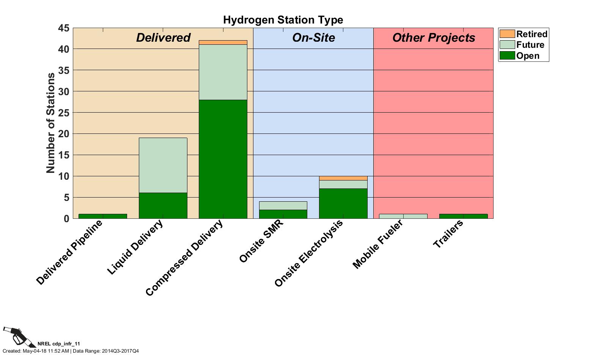Select the Retired legend label
Image resolution: width=607 pixels, height=364 pixels.
532,34
